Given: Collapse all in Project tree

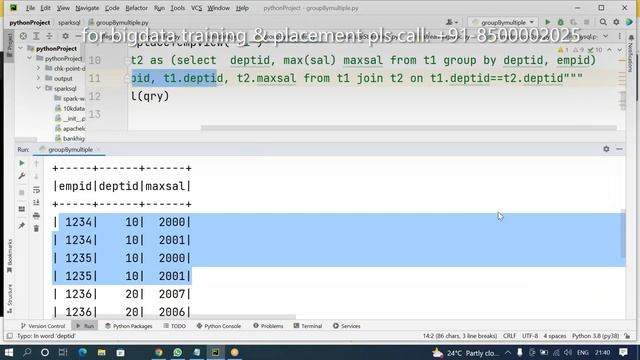Looking at the screenshot, I should tap(49, 36).
